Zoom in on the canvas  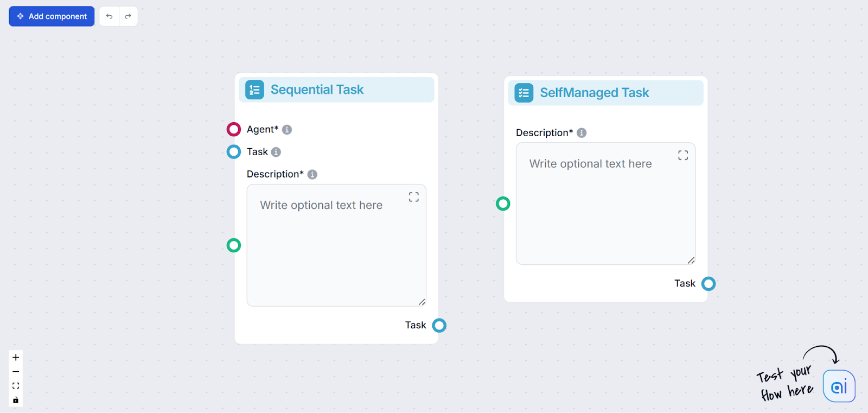click(x=15, y=357)
